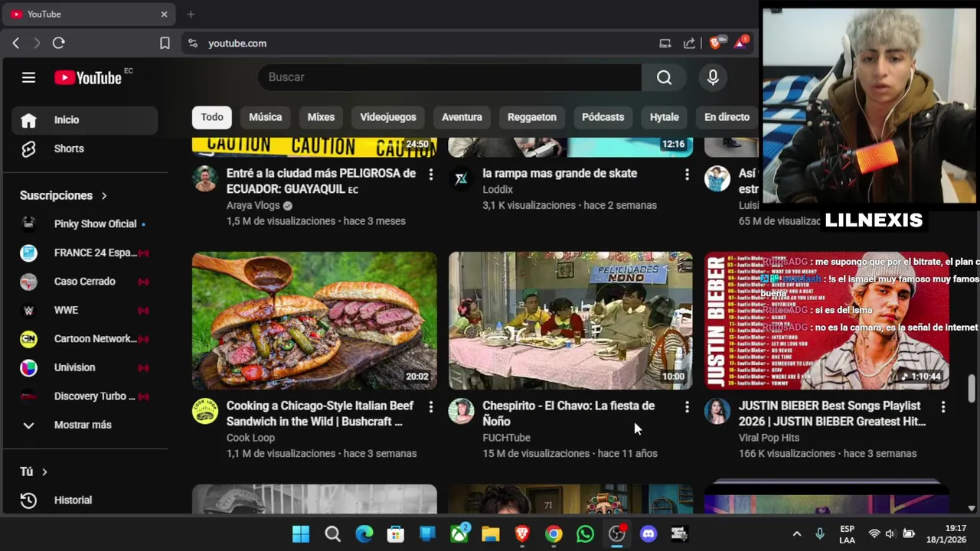Play the Chicago-Style Italian Beef thumbnail

(315, 321)
